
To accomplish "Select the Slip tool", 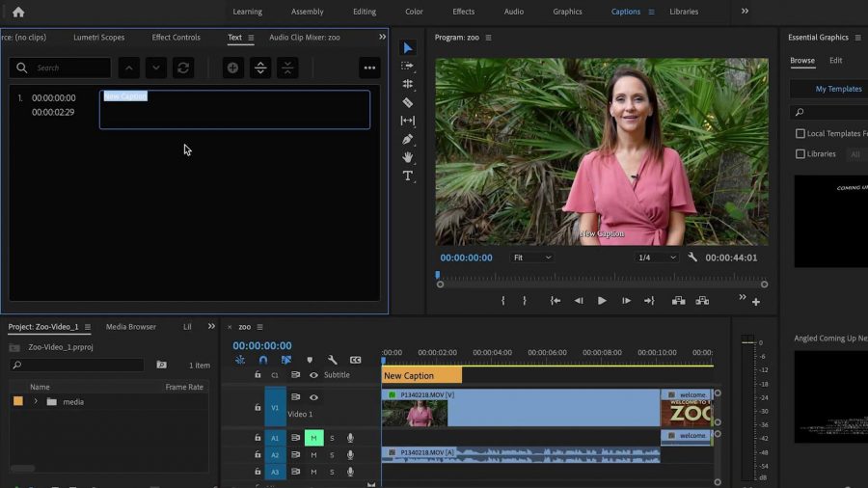I will tap(407, 121).
